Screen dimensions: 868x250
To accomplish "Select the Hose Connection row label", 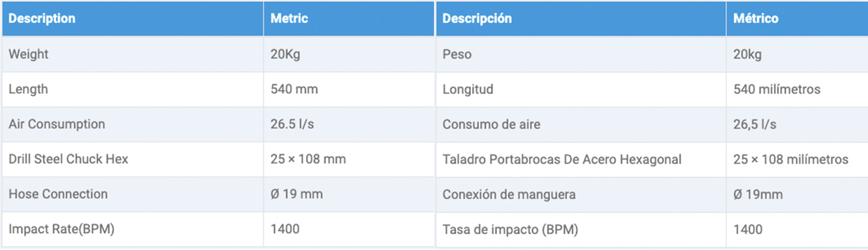I will [58, 194].
